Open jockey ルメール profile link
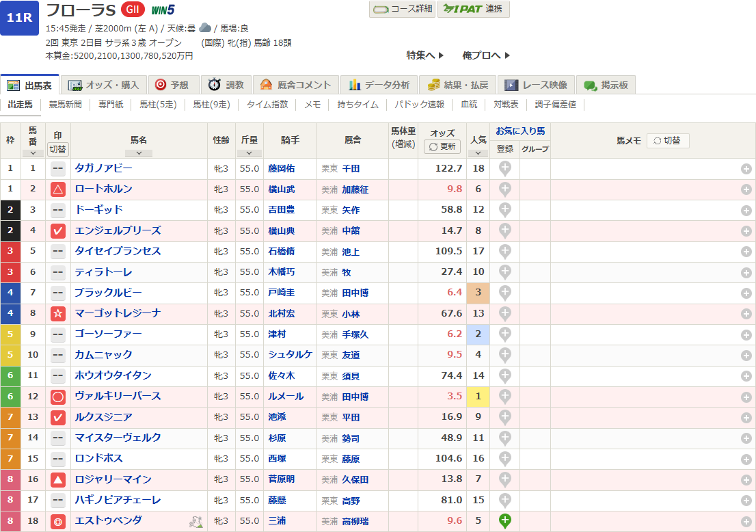Viewport: 756px width, 532px height. coord(286,397)
